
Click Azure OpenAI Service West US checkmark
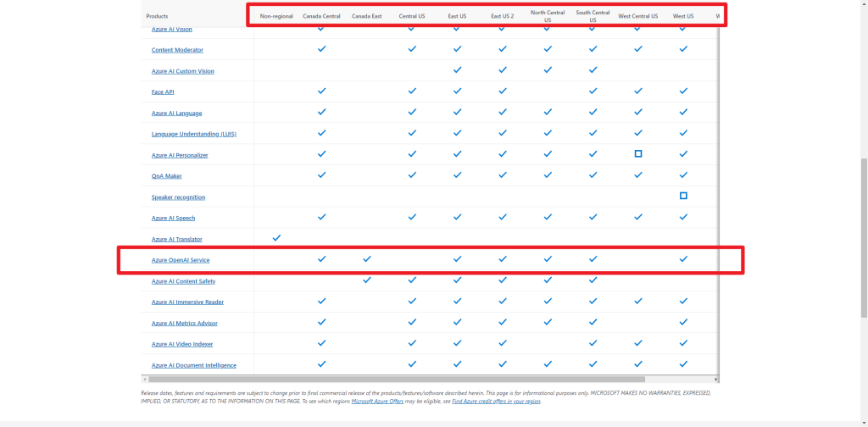(x=683, y=259)
